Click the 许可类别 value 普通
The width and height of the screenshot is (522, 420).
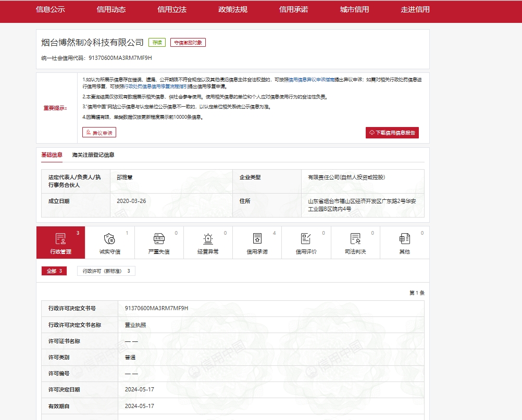[130, 358]
